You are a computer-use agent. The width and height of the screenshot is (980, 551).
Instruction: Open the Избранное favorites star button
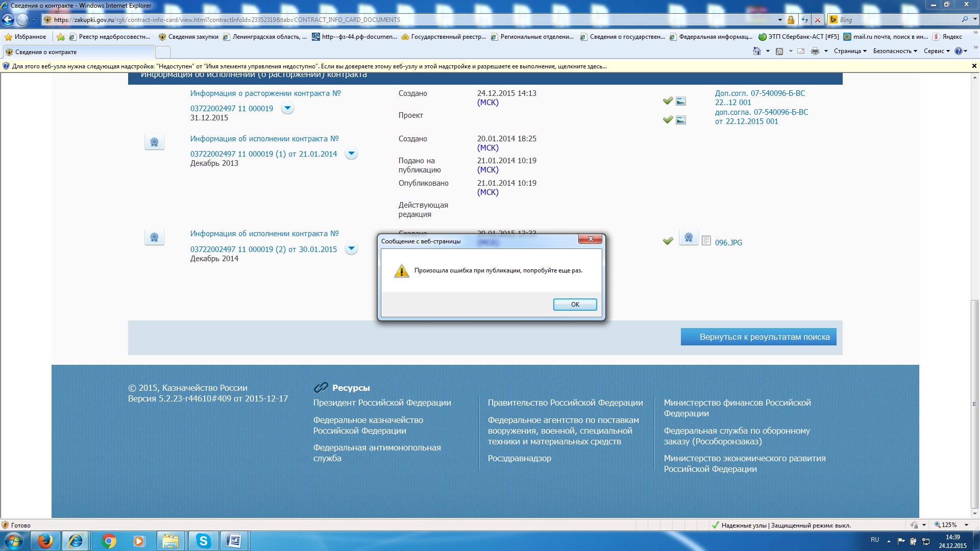(x=26, y=37)
